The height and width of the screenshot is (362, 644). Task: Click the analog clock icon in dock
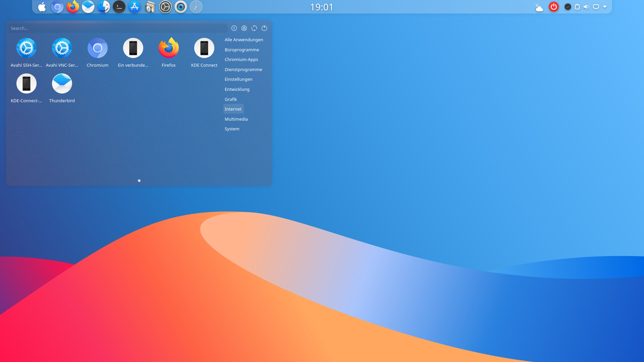196,7
